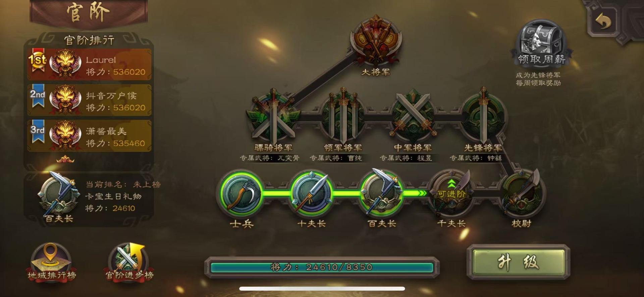Screen dimensions: 644x297
Task: Tap the 士兵 sickle rank icon
Action: pos(241,193)
